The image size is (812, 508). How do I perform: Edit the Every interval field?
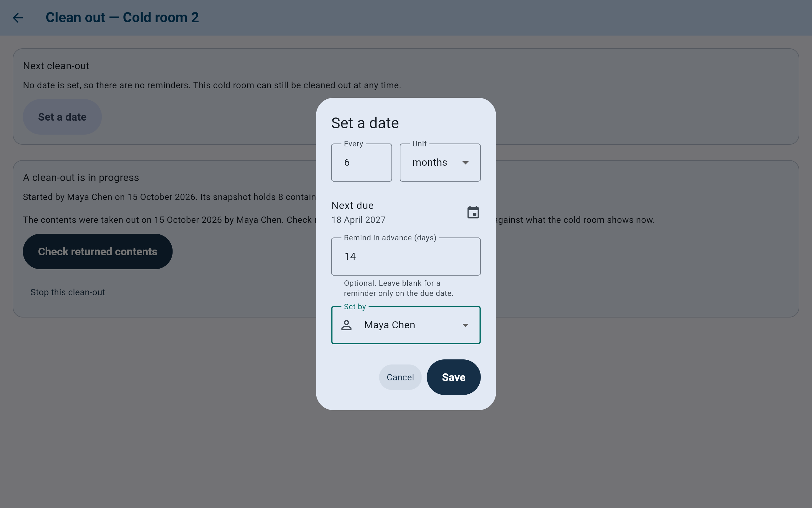(361, 163)
